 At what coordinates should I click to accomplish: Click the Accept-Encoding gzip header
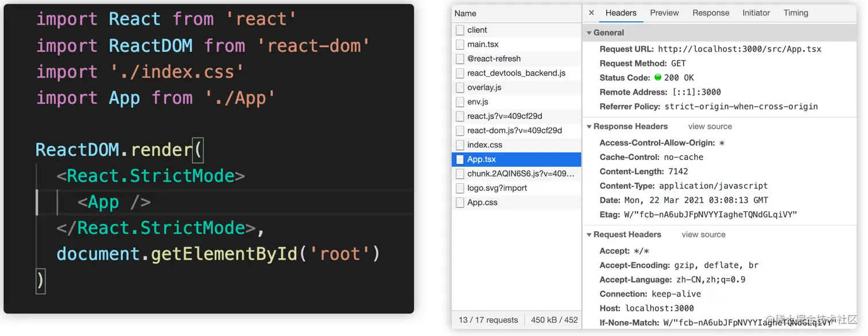pyautogui.click(x=679, y=265)
